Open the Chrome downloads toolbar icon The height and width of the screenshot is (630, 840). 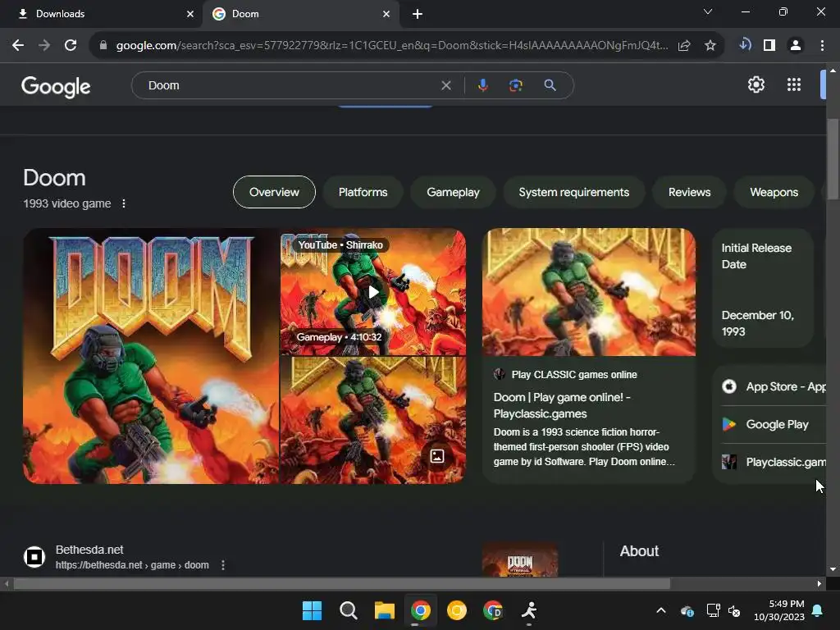[745, 45]
